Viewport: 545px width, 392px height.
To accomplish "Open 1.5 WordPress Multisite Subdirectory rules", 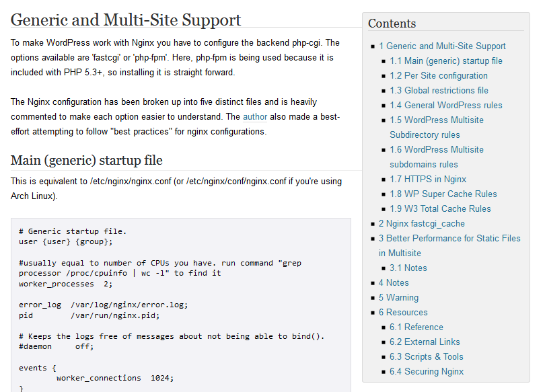I will click(x=437, y=128).
